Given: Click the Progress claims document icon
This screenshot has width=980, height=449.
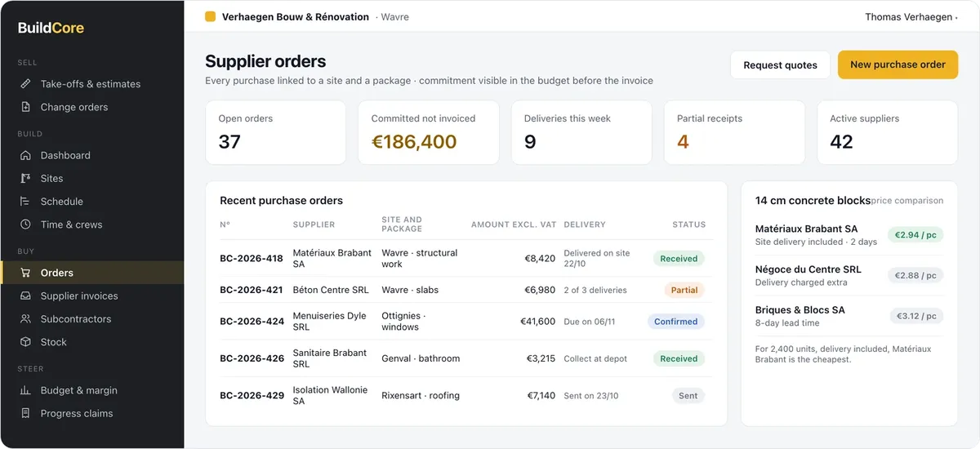Looking at the screenshot, I should coord(25,413).
